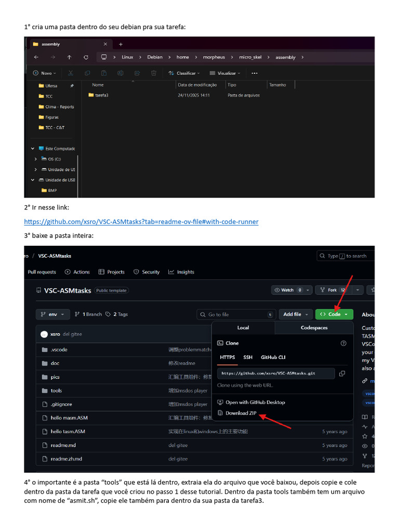Image resolution: width=399 pixels, height=532 pixels.
Task: Click the Copy icon in Explorer toolbar
Action: pyautogui.click(x=87, y=73)
